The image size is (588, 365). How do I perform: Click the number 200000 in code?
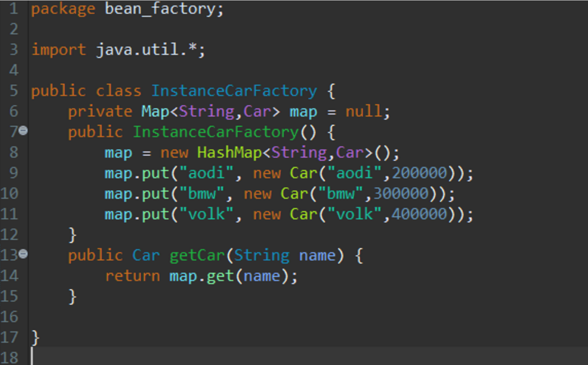pos(419,173)
